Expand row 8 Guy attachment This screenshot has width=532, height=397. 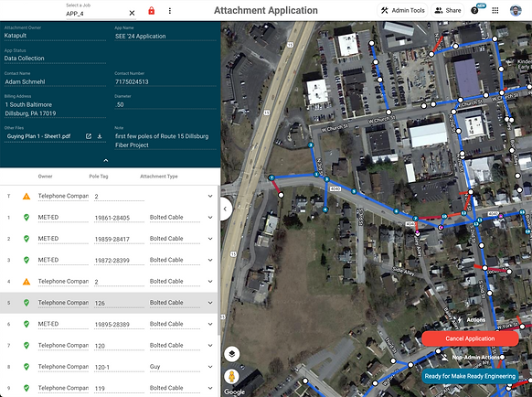(x=210, y=367)
